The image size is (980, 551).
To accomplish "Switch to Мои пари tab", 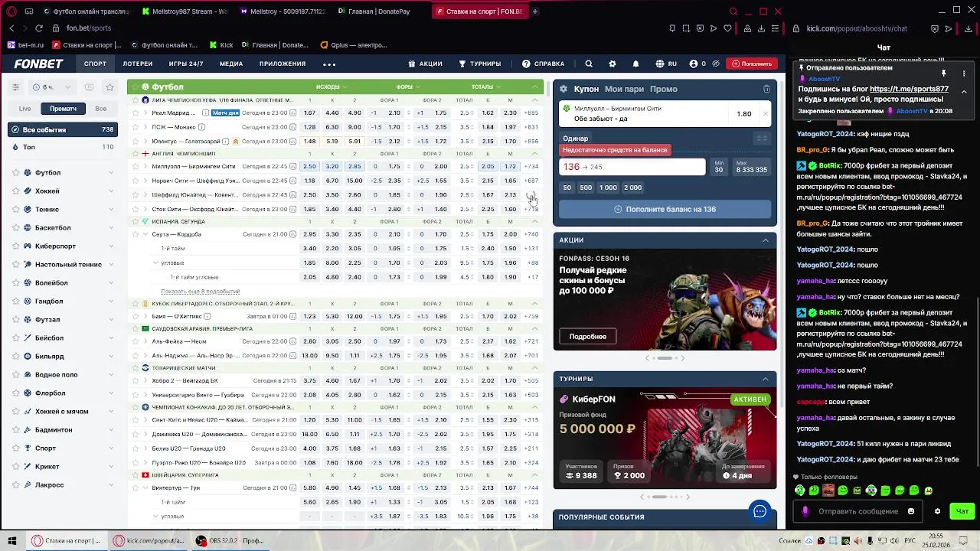I will coord(624,89).
